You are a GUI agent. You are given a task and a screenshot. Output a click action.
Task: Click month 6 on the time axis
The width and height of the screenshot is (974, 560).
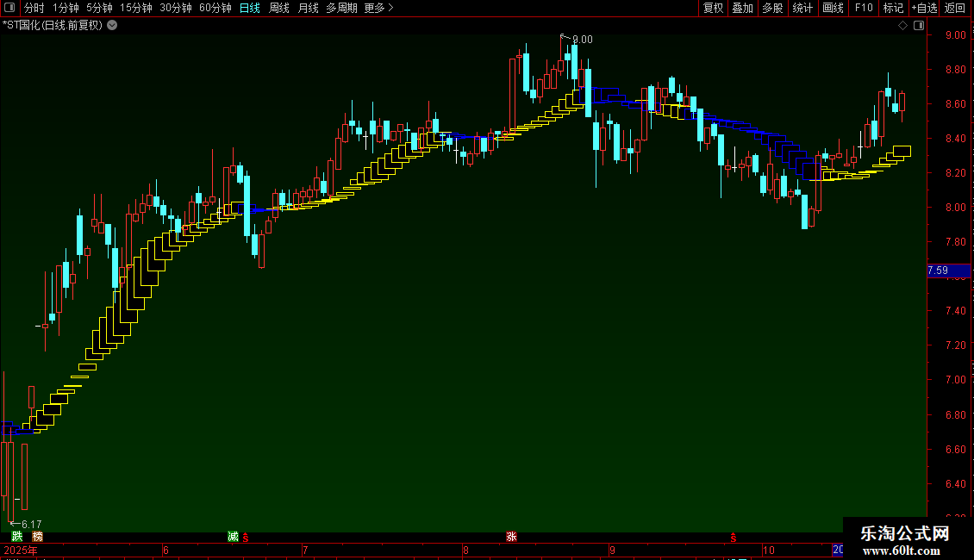pos(165,550)
